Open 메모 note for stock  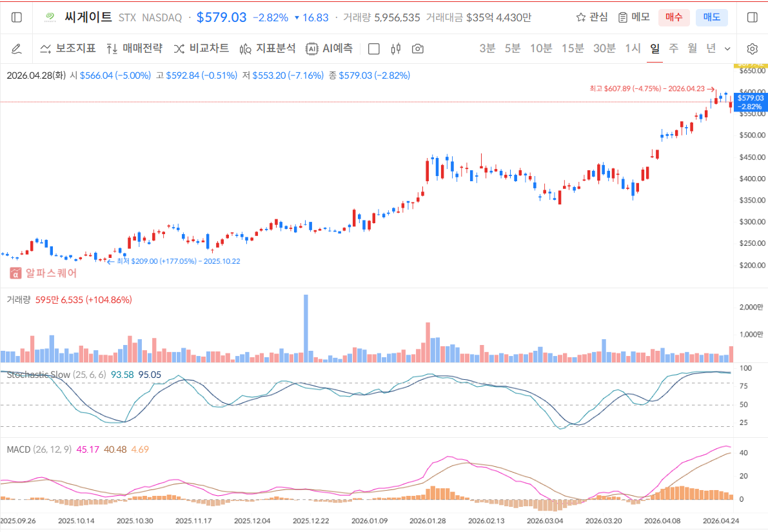[634, 17]
